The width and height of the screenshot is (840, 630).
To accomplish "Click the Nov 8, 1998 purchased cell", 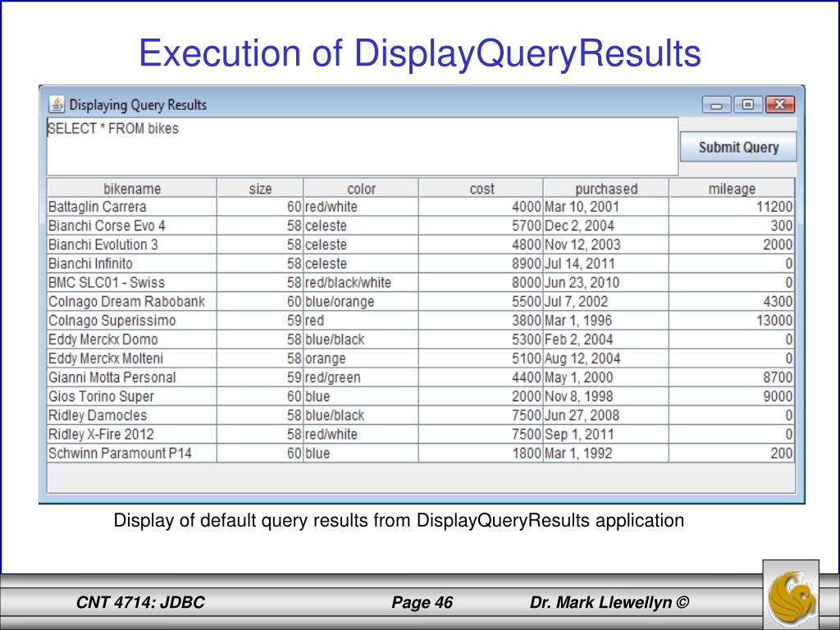I will coord(606,396).
